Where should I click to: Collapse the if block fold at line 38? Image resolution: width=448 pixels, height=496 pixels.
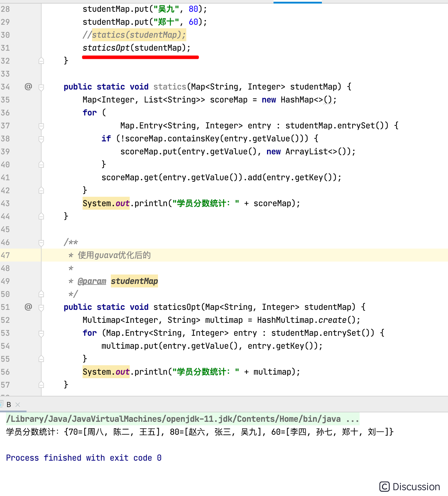[x=41, y=139]
